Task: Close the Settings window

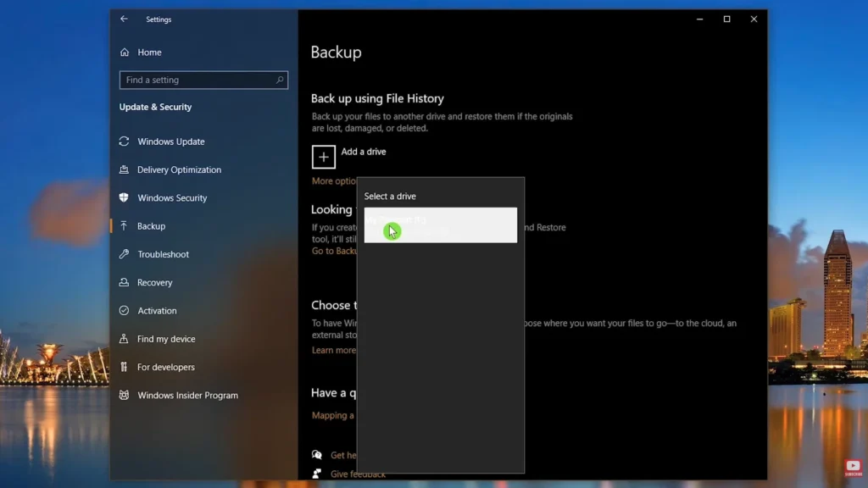Action: coord(754,19)
